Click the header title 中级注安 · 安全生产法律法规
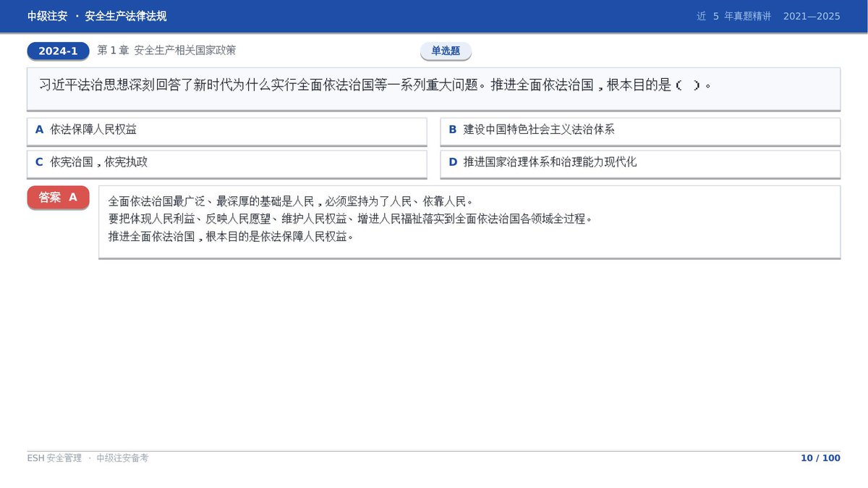 pos(97,16)
